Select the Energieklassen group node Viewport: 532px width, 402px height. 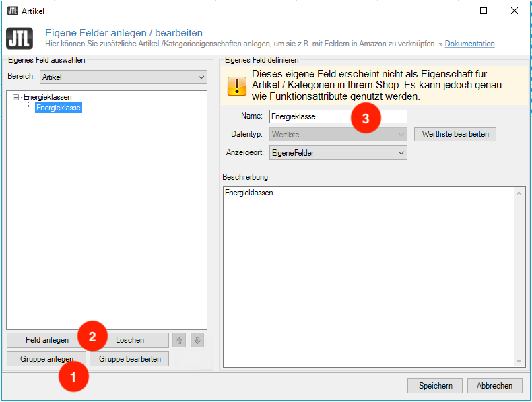pyautogui.click(x=48, y=97)
